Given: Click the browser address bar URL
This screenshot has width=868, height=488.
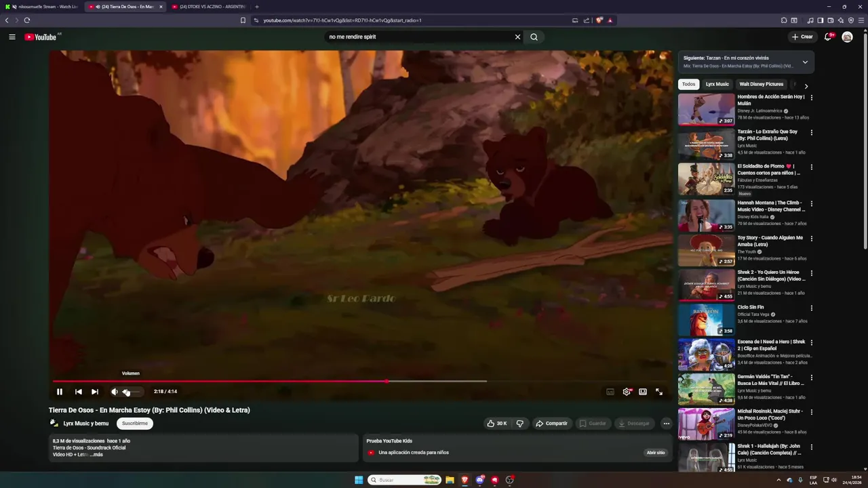Looking at the screenshot, I should 342,20.
